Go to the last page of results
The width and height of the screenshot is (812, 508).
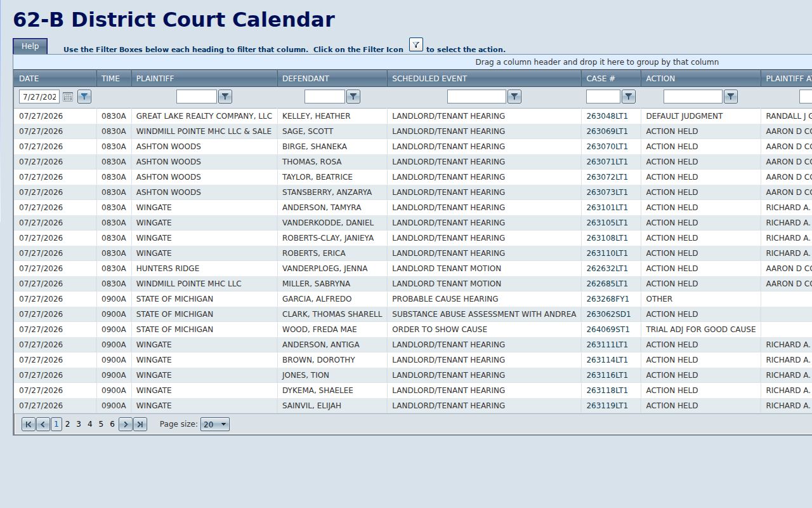tap(140, 424)
